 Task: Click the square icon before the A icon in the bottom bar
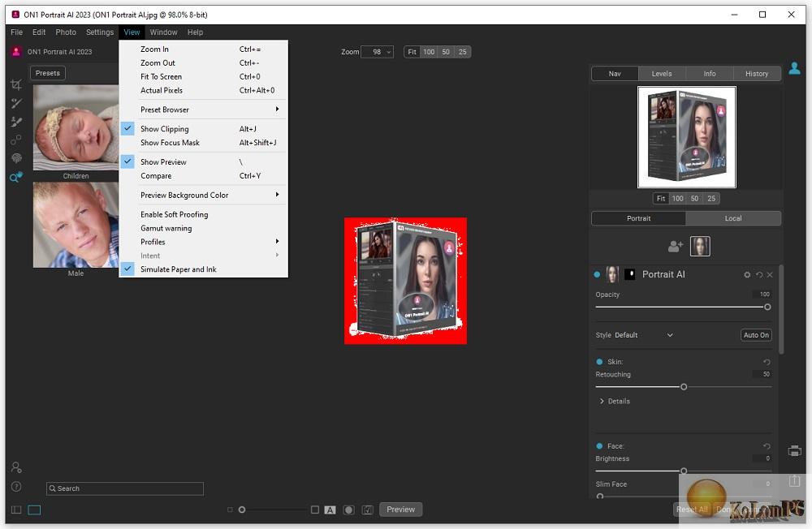(x=315, y=510)
